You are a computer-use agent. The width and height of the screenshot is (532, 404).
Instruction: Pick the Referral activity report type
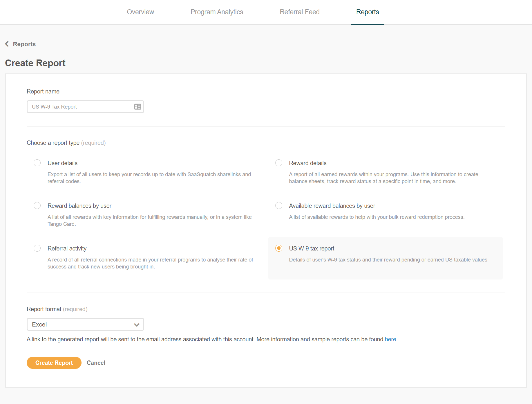click(x=37, y=248)
